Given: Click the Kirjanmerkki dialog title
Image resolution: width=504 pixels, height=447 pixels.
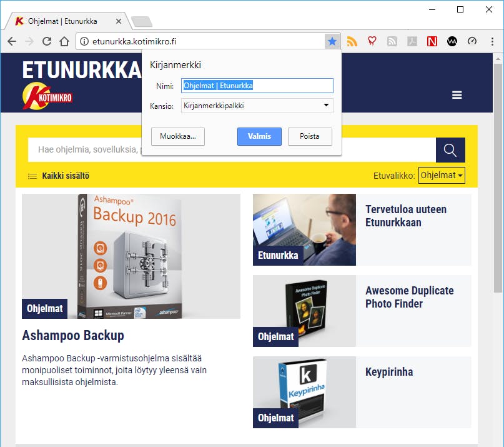Looking at the screenshot, I should 175,65.
